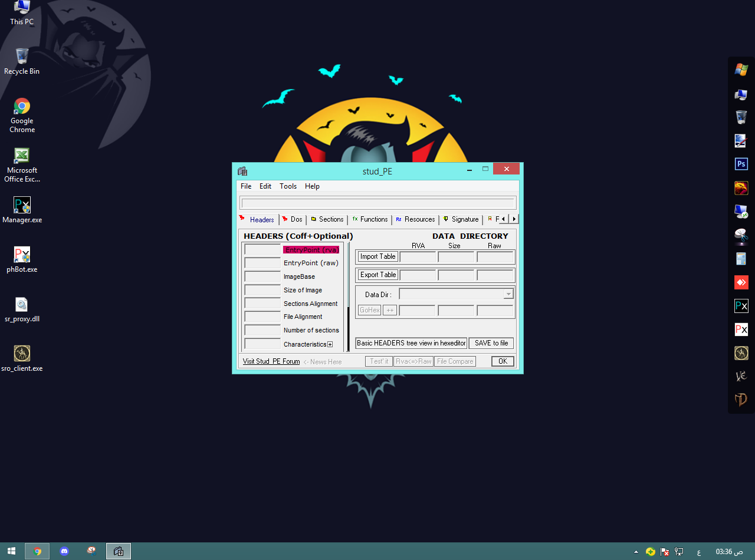Click the OK button
This screenshot has height=560, width=755.
click(503, 361)
